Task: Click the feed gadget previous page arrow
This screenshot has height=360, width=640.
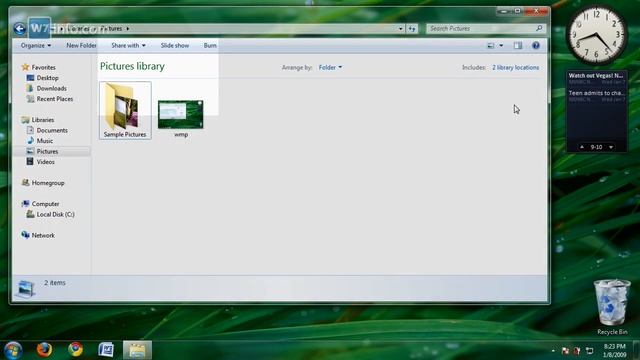Action: pos(582,147)
